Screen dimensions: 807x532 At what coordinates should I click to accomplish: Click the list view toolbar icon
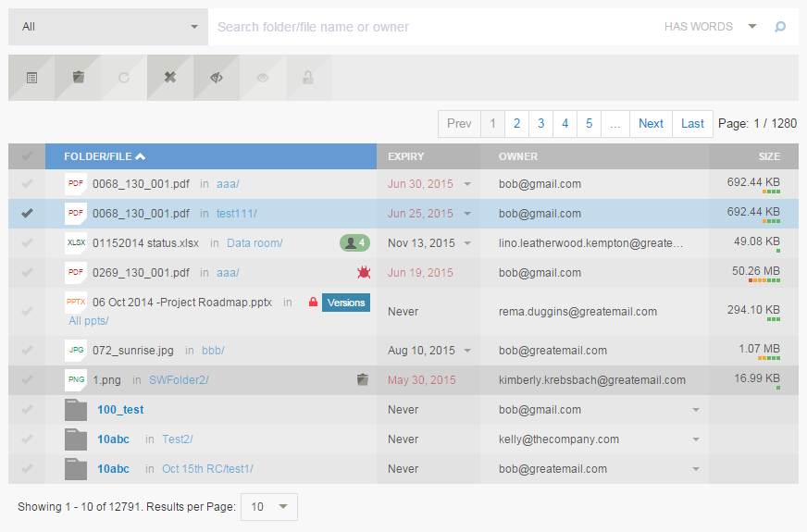[x=31, y=78]
